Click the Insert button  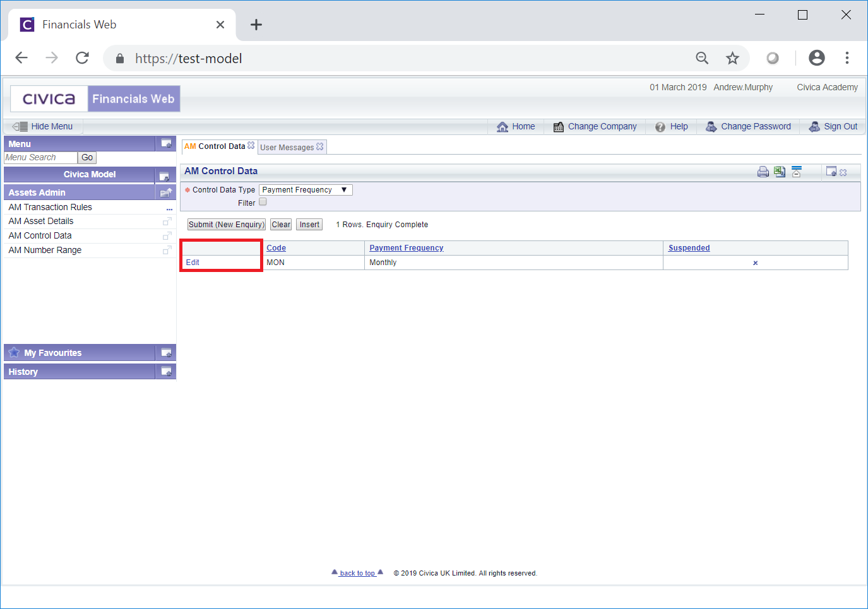(x=309, y=225)
